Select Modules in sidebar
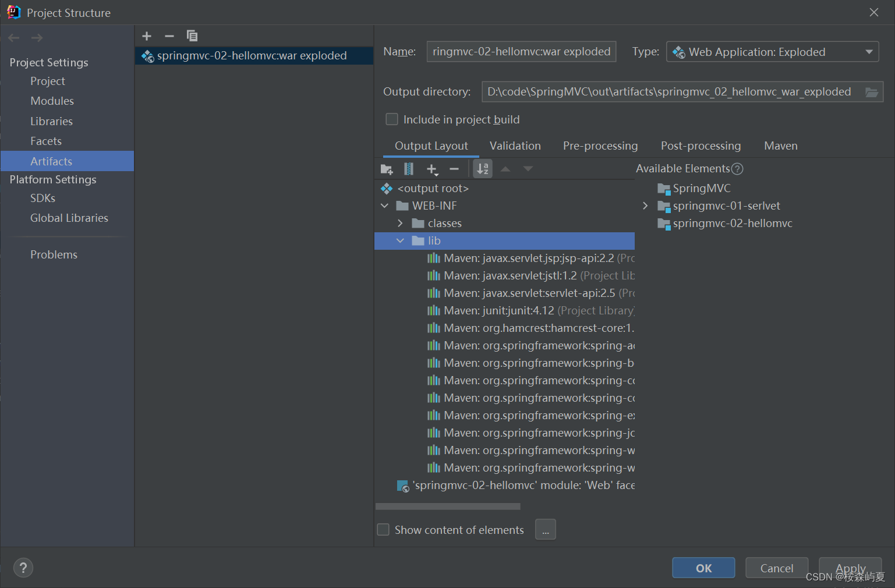 [52, 101]
